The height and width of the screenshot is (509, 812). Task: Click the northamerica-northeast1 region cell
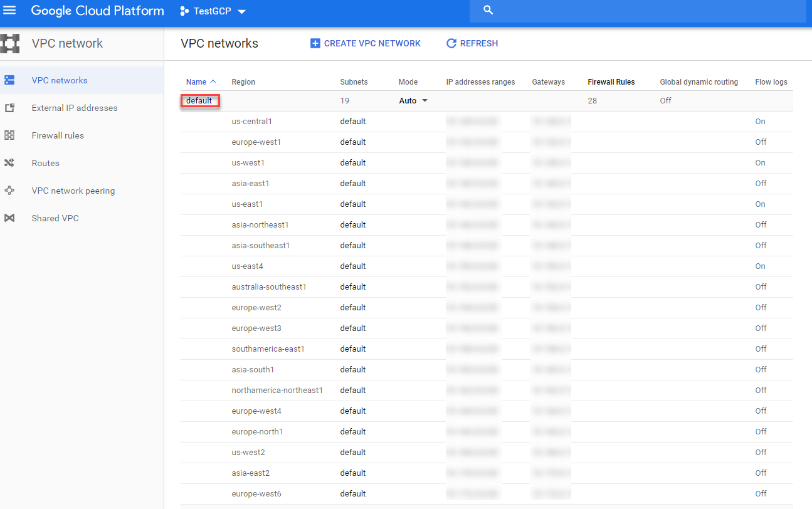point(277,390)
